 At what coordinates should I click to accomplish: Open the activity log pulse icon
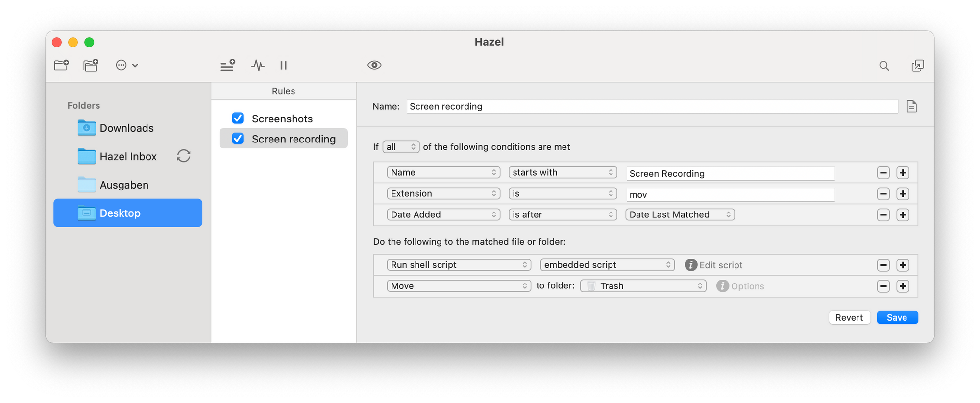pyautogui.click(x=258, y=65)
